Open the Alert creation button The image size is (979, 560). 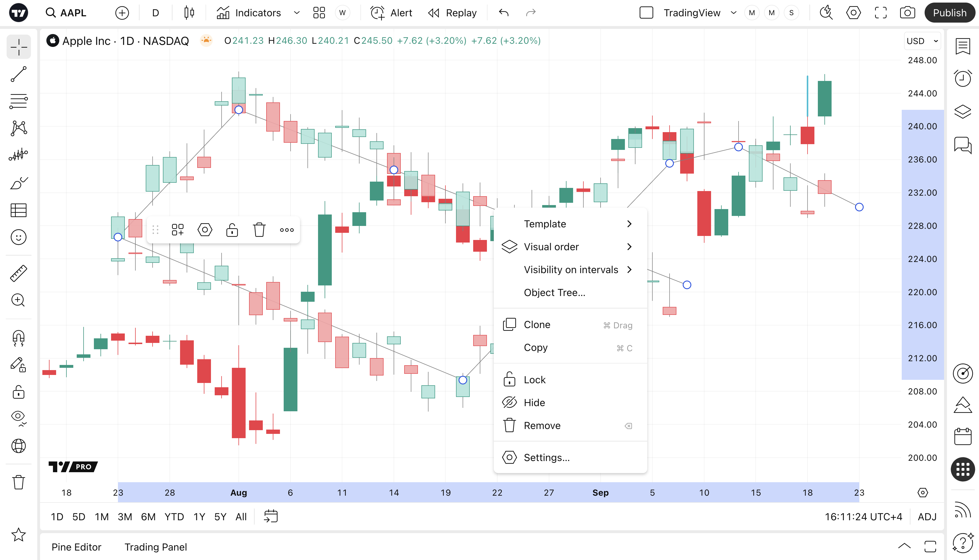391,13
